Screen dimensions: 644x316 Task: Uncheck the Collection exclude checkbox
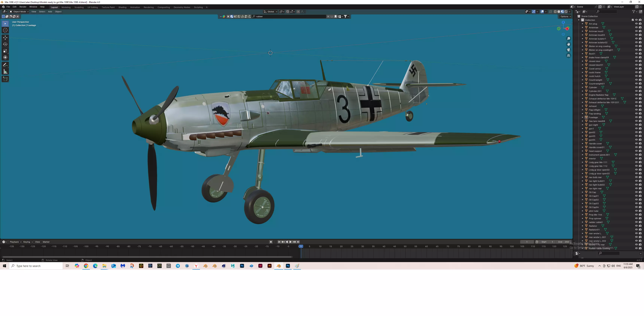coord(633,20)
